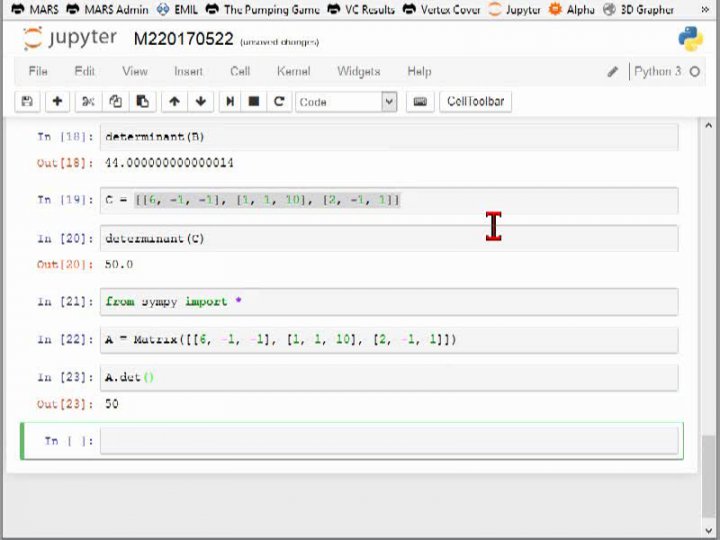
Task: Click the vertical scrollbar thumb
Action: [x=708, y=476]
